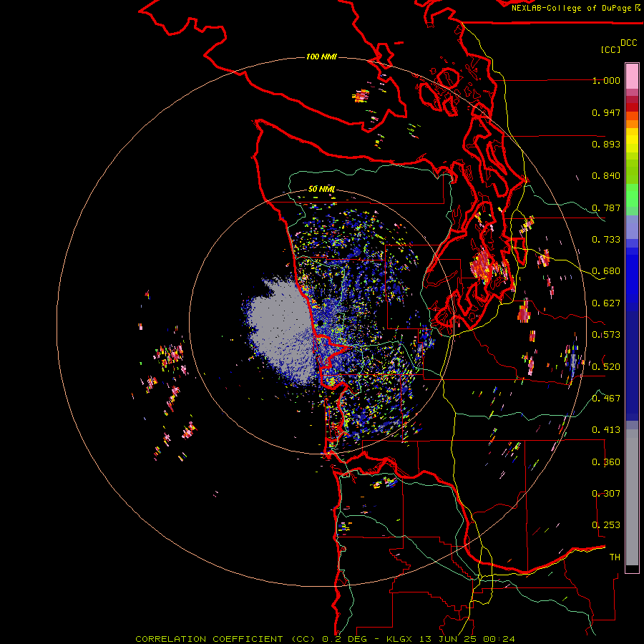Click the black KLGX radar site dot

(321, 323)
